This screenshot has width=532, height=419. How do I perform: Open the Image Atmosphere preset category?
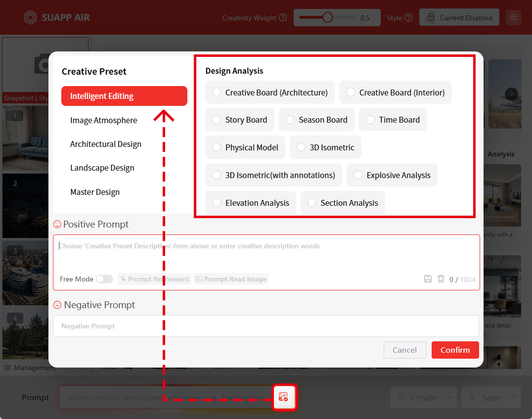point(104,120)
